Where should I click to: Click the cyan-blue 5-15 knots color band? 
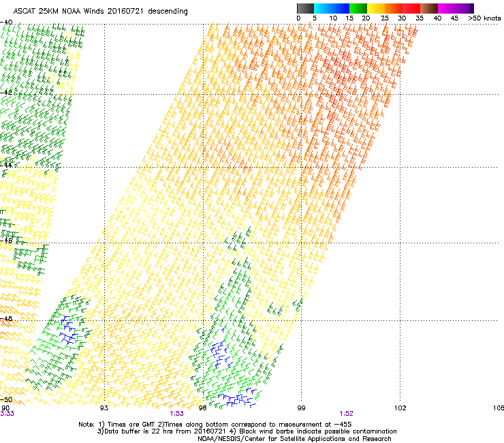tap(332, 8)
